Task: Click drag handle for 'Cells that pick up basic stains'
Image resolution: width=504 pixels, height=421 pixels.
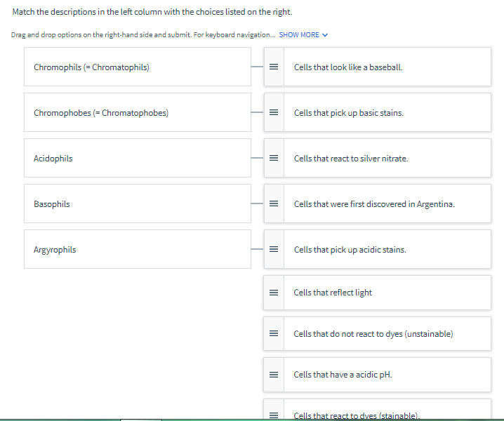Action: pyautogui.click(x=274, y=112)
